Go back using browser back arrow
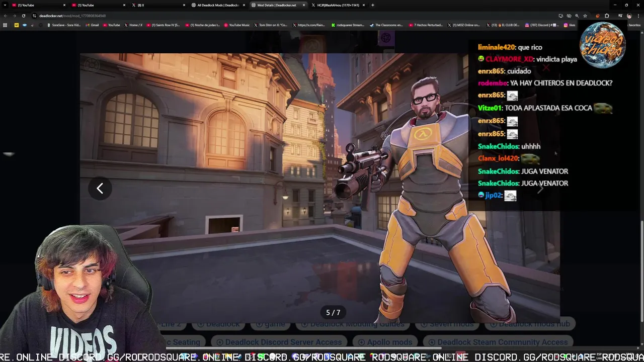The image size is (644, 362). click(6, 16)
